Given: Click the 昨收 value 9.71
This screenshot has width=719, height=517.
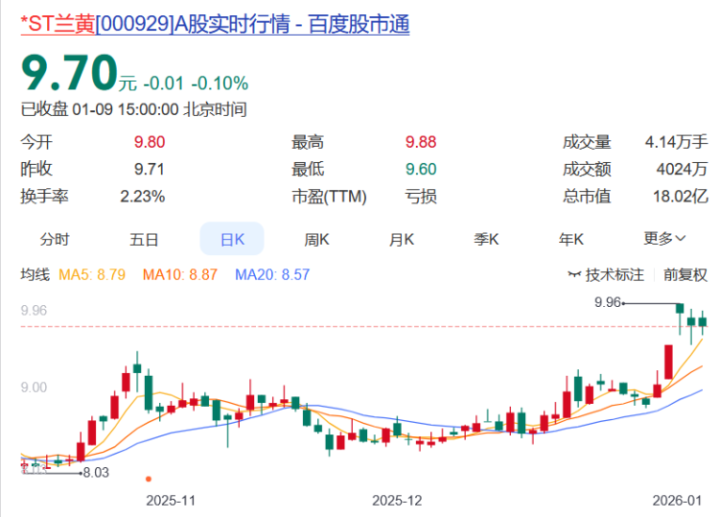Looking at the screenshot, I should [149, 169].
